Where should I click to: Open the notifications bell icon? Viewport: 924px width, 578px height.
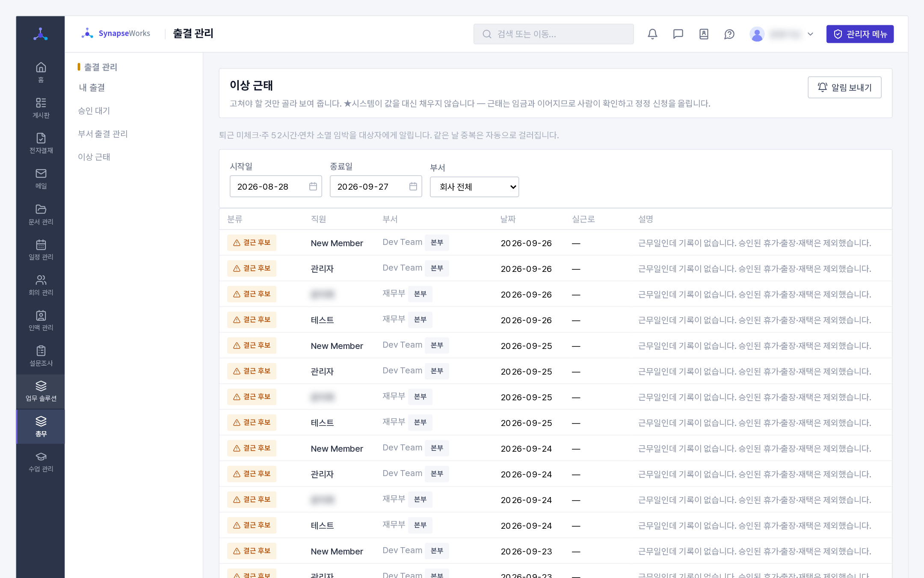(652, 34)
